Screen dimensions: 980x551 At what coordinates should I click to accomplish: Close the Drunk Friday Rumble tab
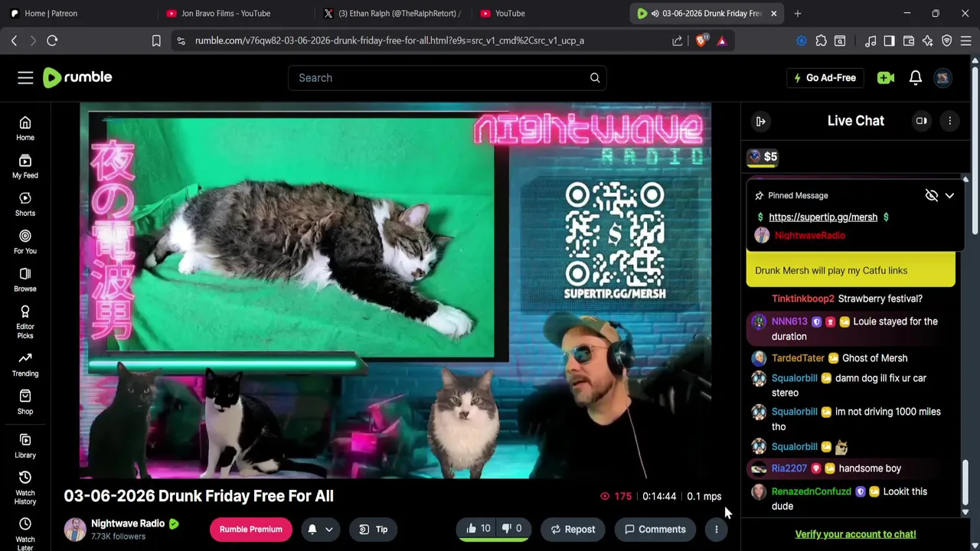coord(773,13)
